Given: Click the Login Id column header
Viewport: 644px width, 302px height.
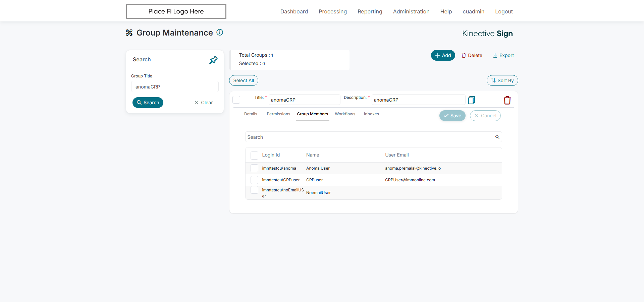Looking at the screenshot, I should point(271,155).
